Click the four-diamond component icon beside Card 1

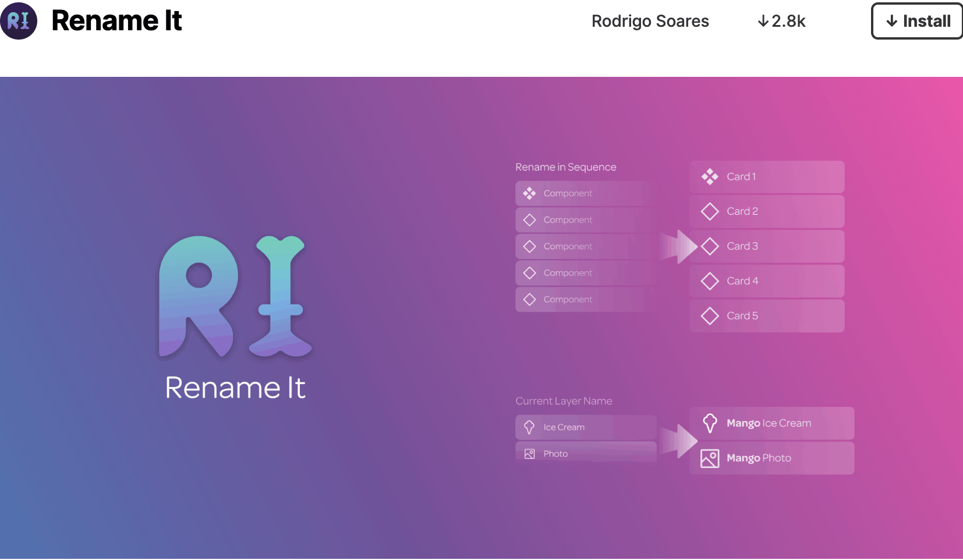pyautogui.click(x=710, y=176)
